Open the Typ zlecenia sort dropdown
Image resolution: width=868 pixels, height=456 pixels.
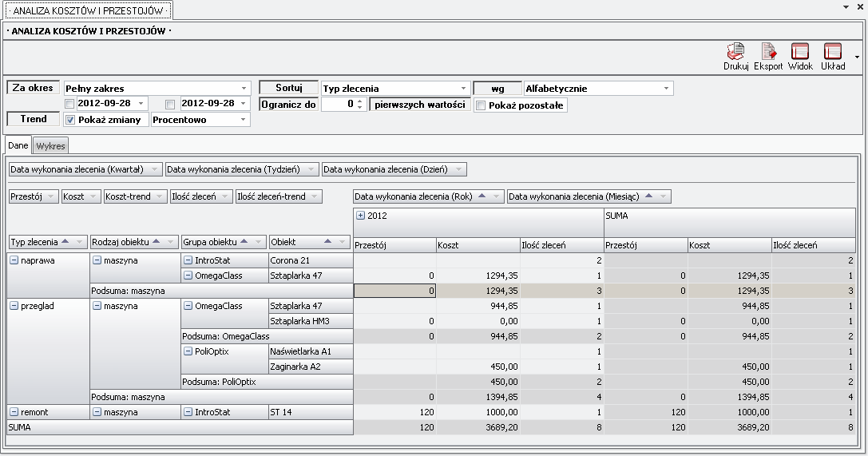463,89
